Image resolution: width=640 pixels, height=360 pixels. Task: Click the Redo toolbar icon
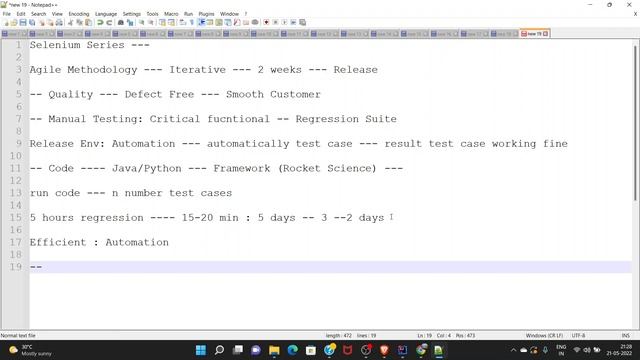[109, 22]
